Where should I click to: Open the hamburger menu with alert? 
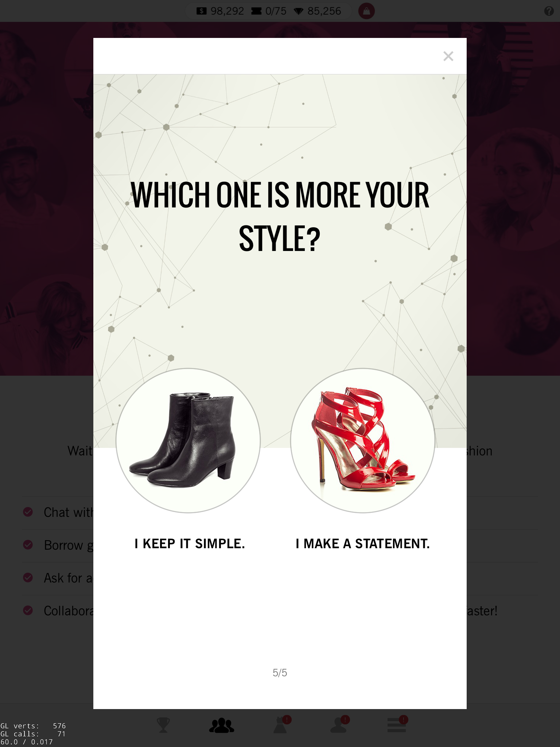tap(397, 724)
